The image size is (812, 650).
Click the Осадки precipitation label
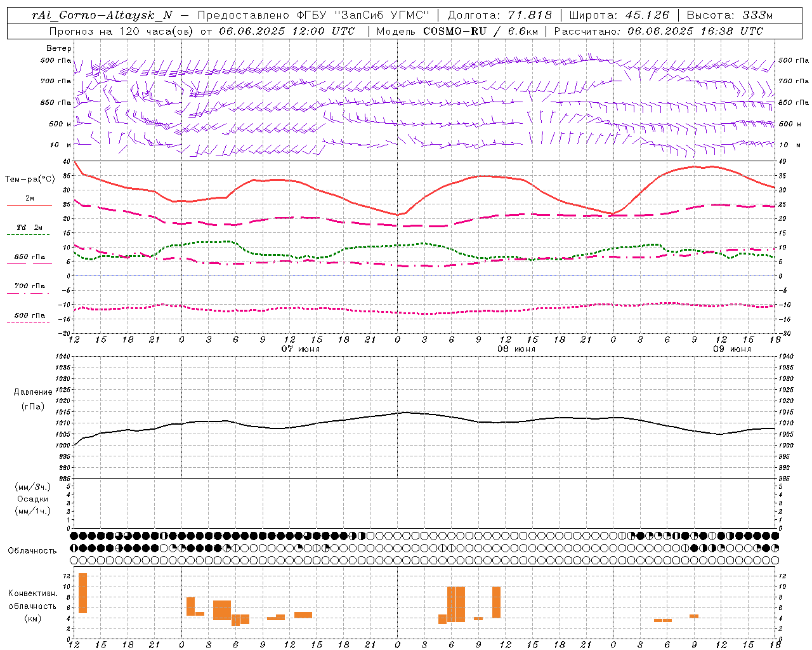33,499
